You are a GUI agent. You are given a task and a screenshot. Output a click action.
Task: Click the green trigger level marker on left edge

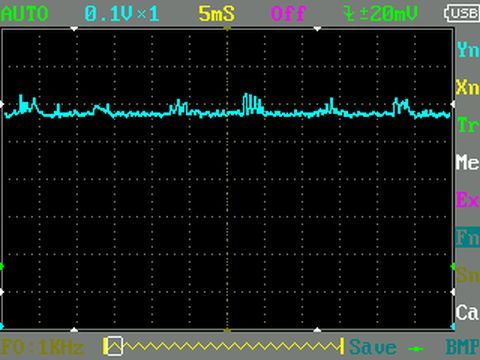[2, 266]
